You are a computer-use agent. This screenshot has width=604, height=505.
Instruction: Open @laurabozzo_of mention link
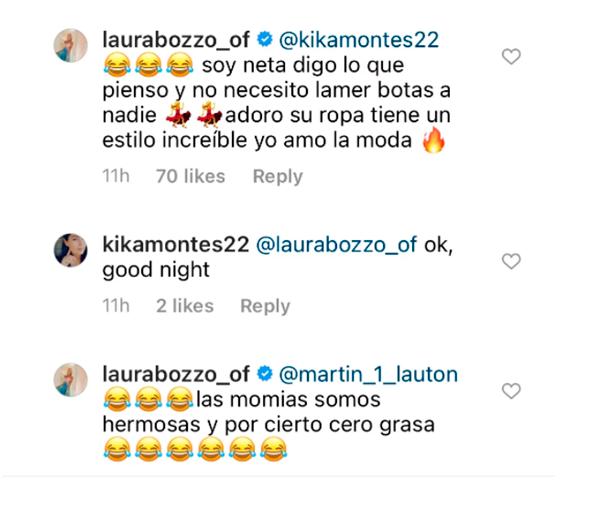point(336,245)
